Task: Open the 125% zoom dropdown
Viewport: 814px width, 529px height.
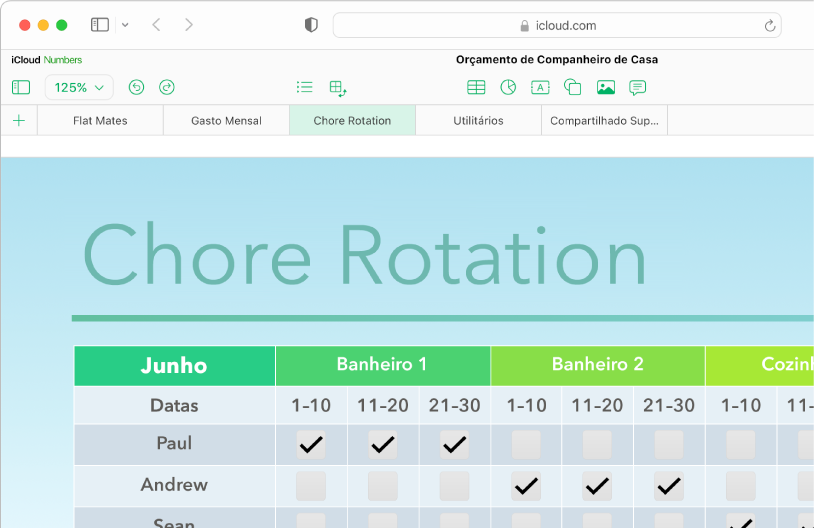Action: [79, 88]
